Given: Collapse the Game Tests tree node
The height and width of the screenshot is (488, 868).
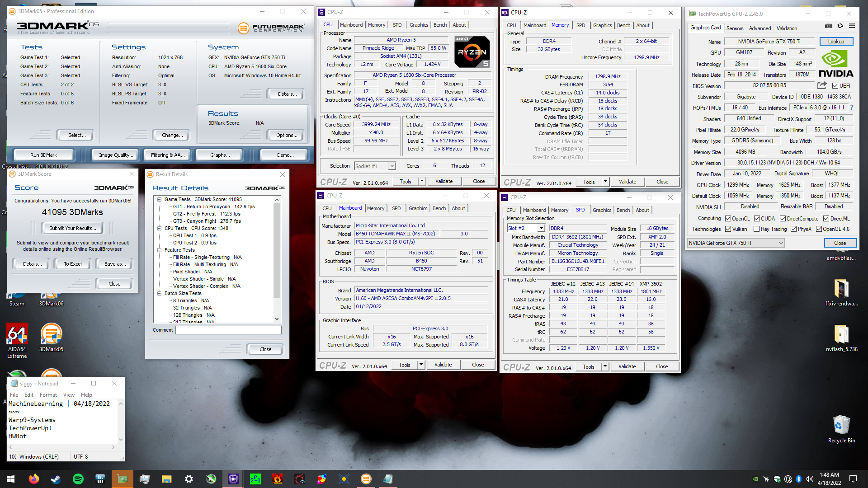Looking at the screenshot, I should (x=160, y=199).
